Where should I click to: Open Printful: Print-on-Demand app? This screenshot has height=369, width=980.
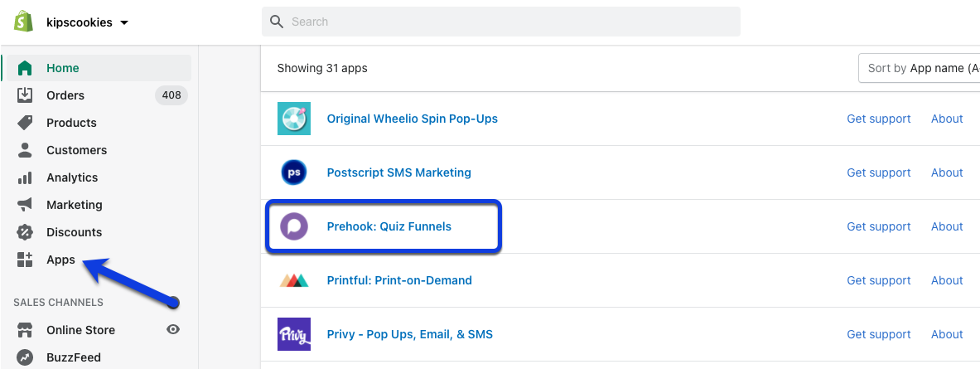(399, 280)
